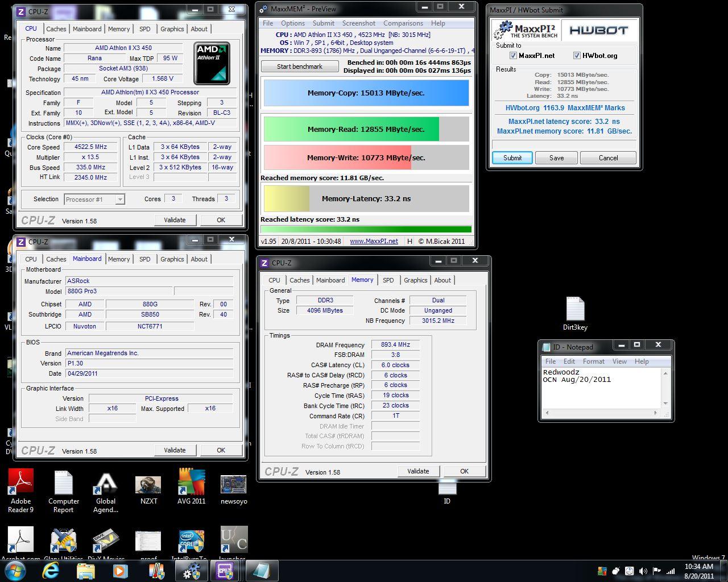Viewport: 728px width, 582px height.
Task: Select the Memory tab in the Mainboard CPU-Z window
Action: click(119, 259)
